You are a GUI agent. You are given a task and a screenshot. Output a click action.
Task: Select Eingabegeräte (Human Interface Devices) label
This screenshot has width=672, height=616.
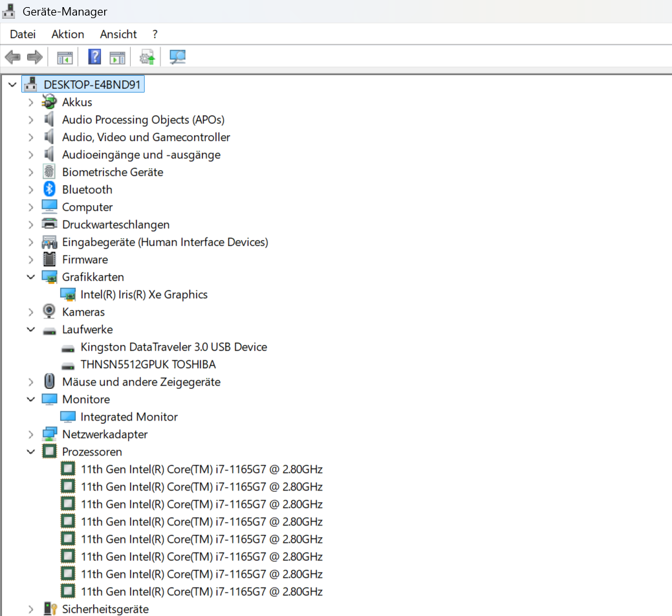click(165, 242)
